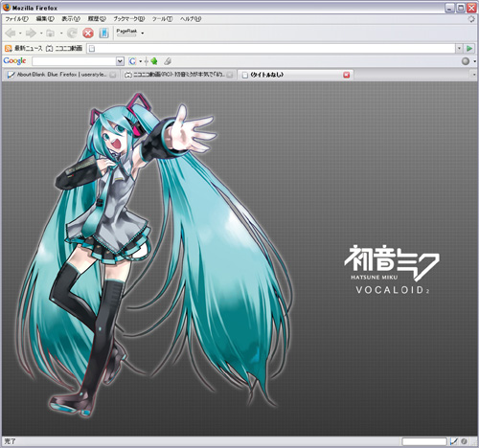
Task: Click the red Stop loading icon
Action: tap(88, 33)
